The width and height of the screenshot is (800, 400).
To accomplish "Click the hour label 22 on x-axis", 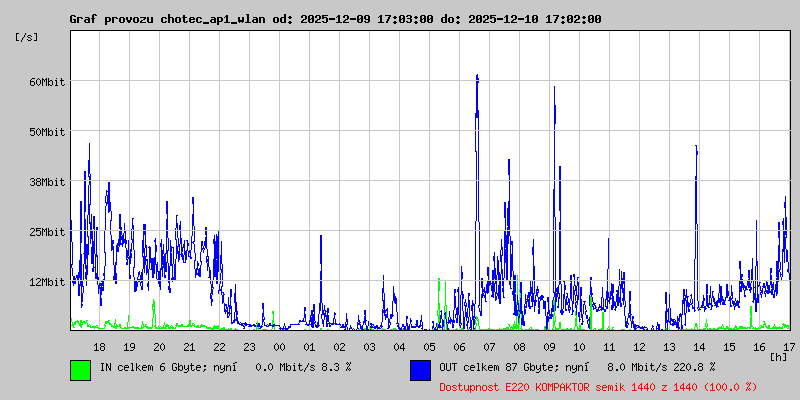I will 219,347.
